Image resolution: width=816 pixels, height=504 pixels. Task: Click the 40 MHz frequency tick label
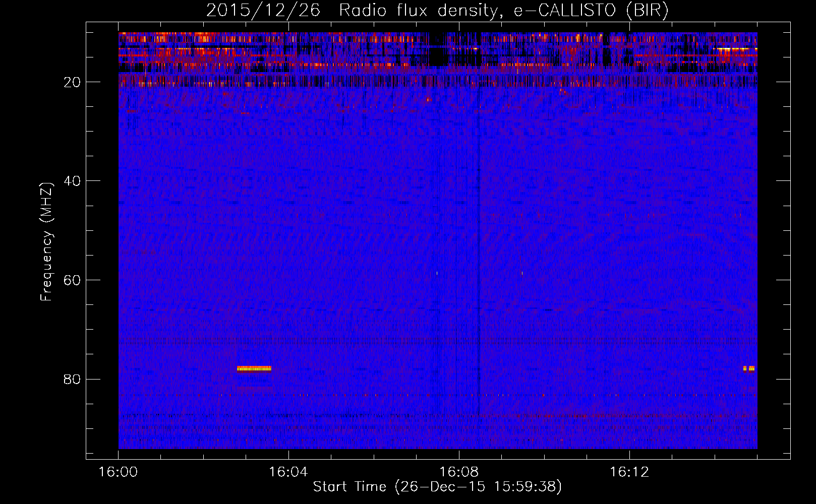(x=73, y=181)
